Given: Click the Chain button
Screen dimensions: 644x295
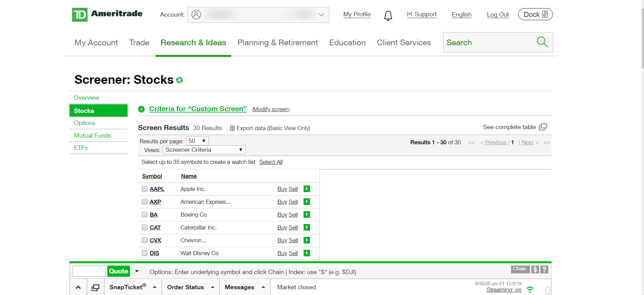Looking at the screenshot, I should [520, 269].
